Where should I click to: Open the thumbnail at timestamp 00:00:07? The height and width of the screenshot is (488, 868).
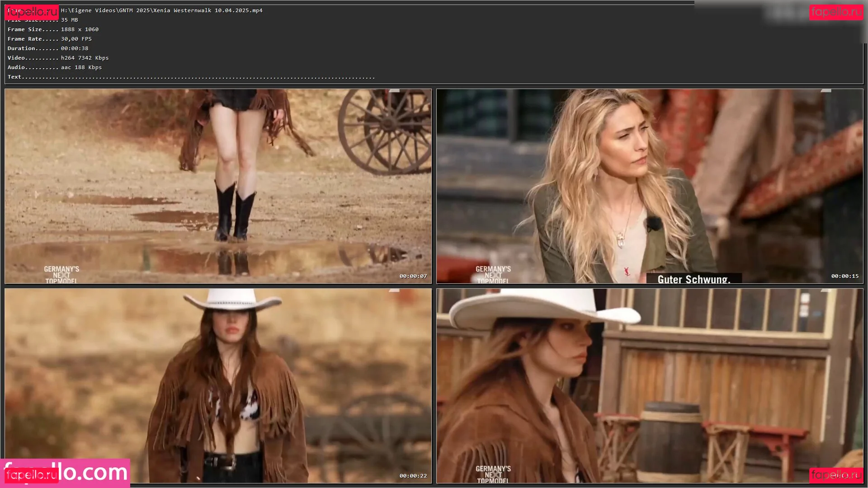218,186
